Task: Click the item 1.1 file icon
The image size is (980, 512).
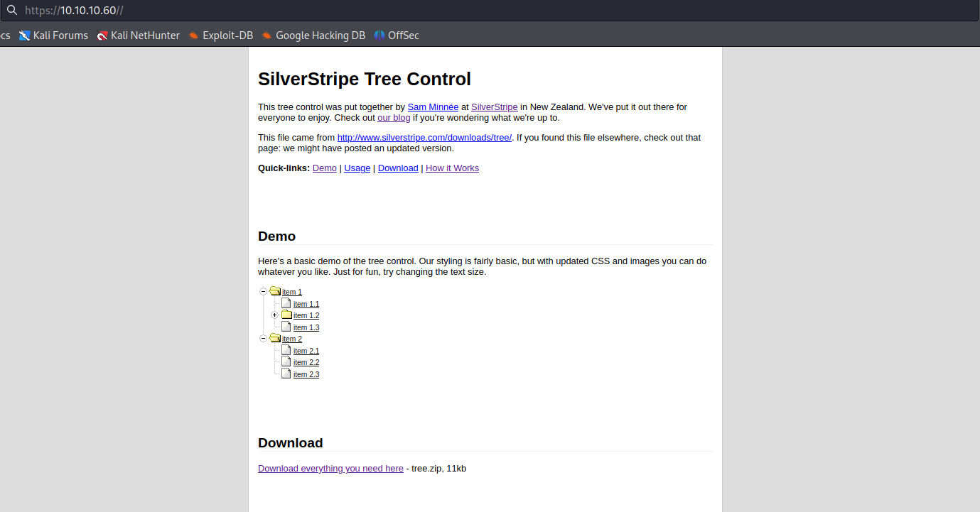Action: [286, 303]
